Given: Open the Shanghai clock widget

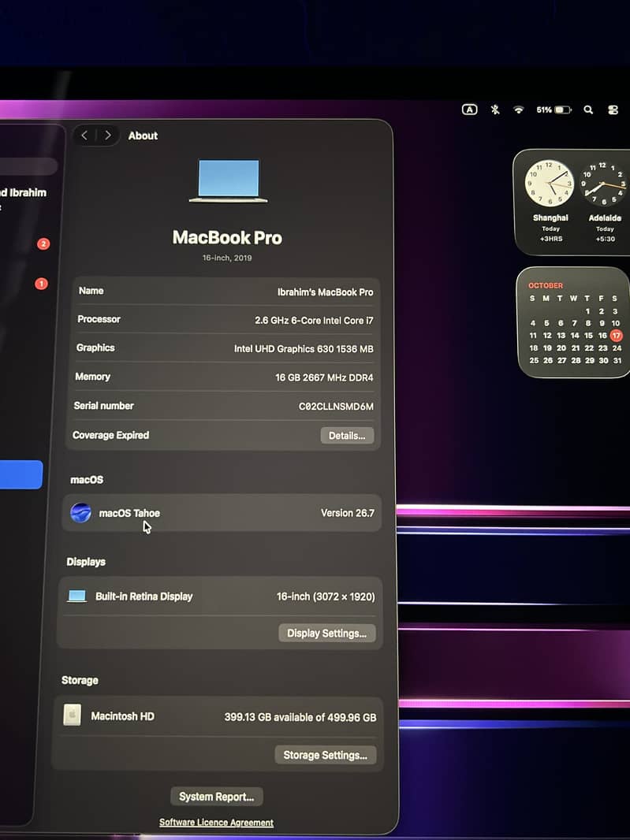Looking at the screenshot, I should pyautogui.click(x=550, y=202).
